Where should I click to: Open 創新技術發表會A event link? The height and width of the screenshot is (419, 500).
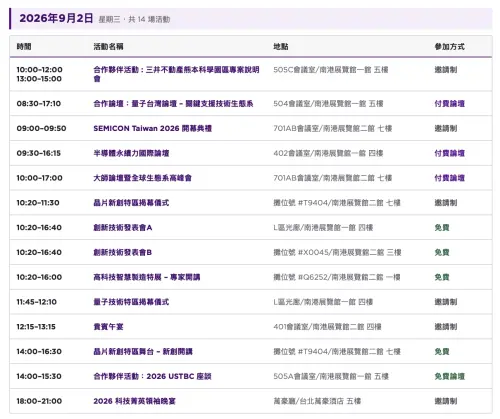point(123,228)
